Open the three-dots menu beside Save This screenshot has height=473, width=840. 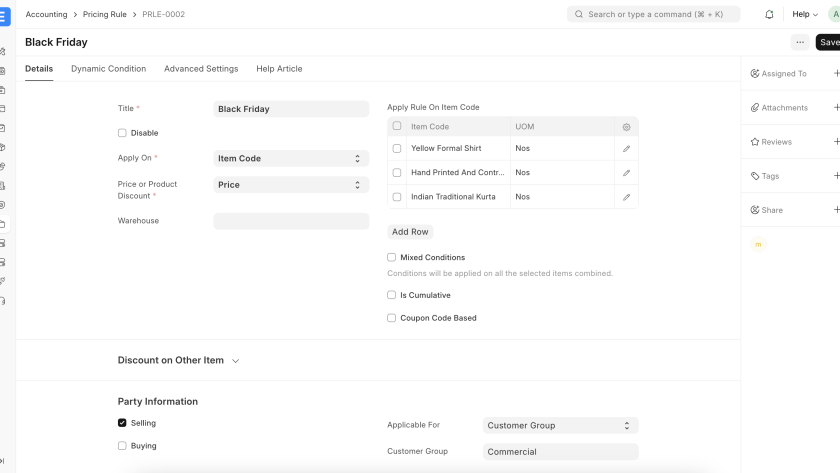[x=799, y=42]
